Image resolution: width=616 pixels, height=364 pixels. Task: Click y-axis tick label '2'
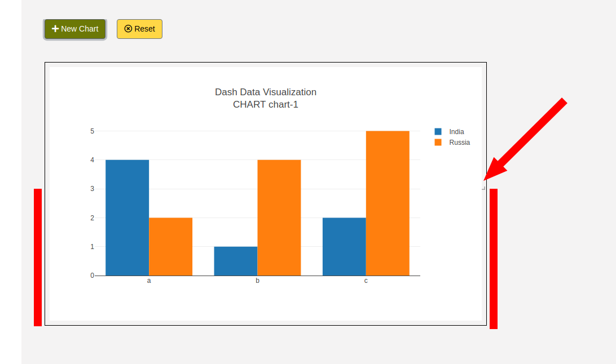[x=93, y=217]
